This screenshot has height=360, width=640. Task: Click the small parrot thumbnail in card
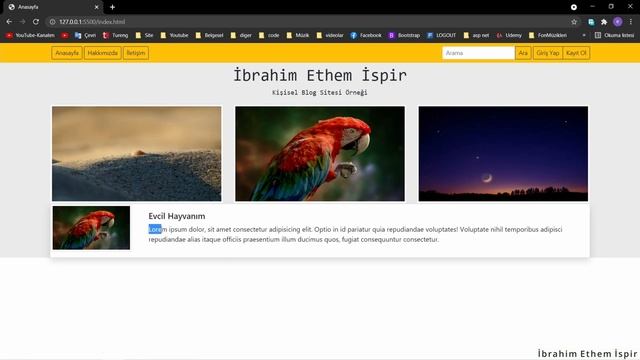[x=91, y=228]
